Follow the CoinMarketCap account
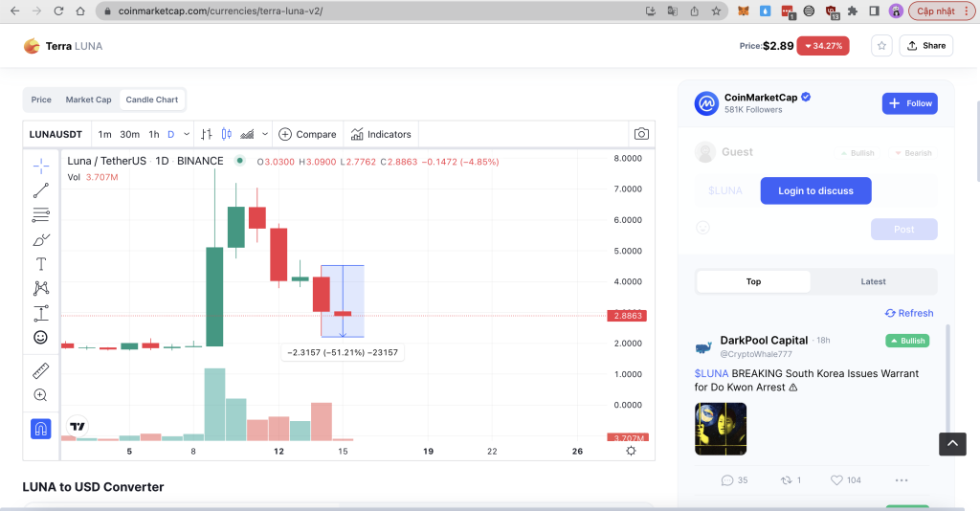The width and height of the screenshot is (980, 511). click(x=909, y=103)
